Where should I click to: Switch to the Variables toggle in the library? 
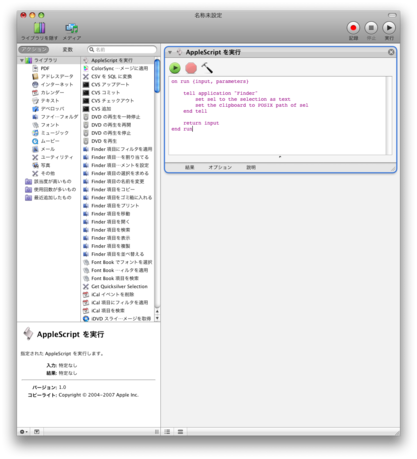[68, 49]
